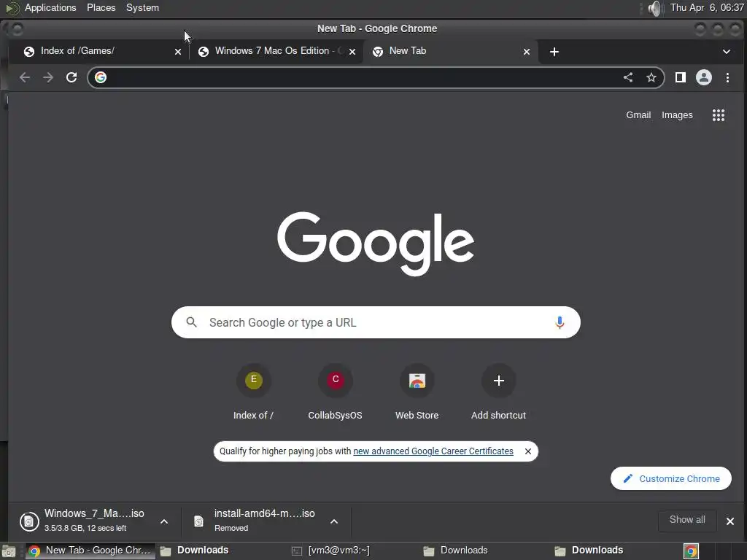Open the System menu
747x560 pixels.
(x=142, y=7)
